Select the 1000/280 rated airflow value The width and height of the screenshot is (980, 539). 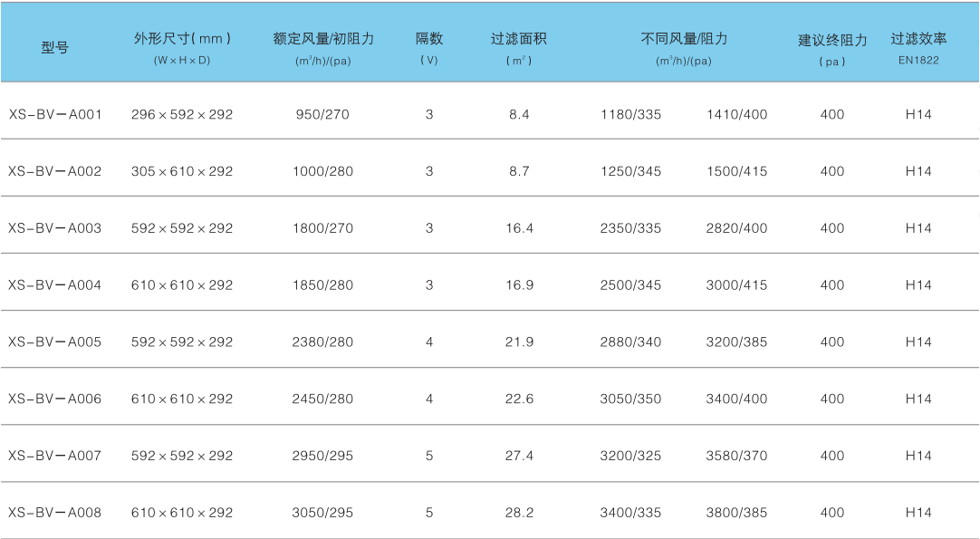[x=322, y=171]
